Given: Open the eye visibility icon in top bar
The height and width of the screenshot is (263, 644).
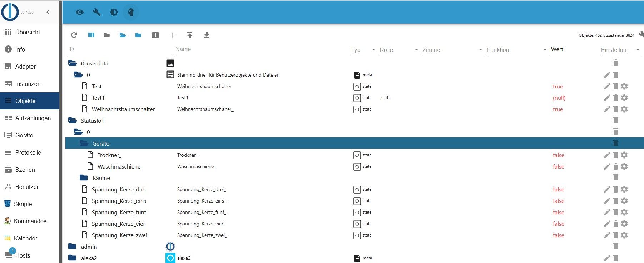Looking at the screenshot, I should (x=80, y=12).
